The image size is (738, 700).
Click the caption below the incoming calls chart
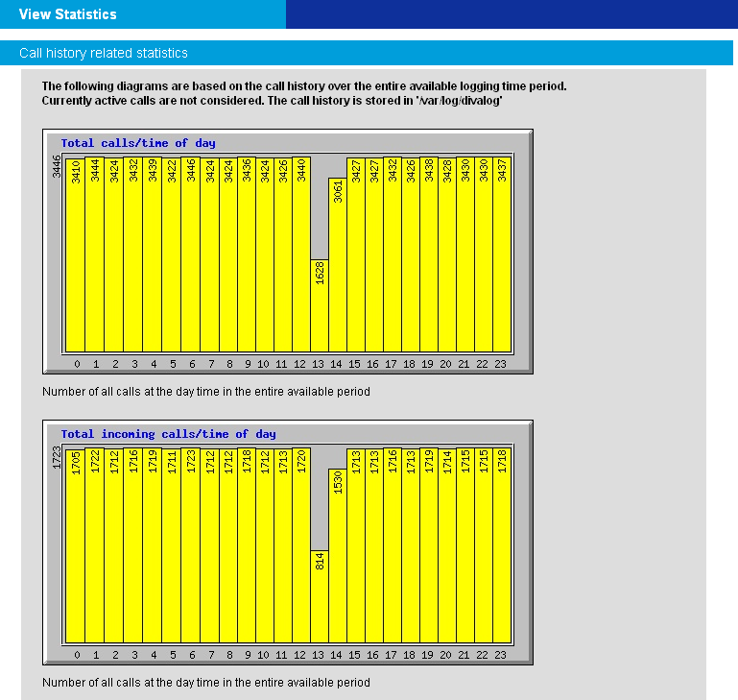coord(205,683)
